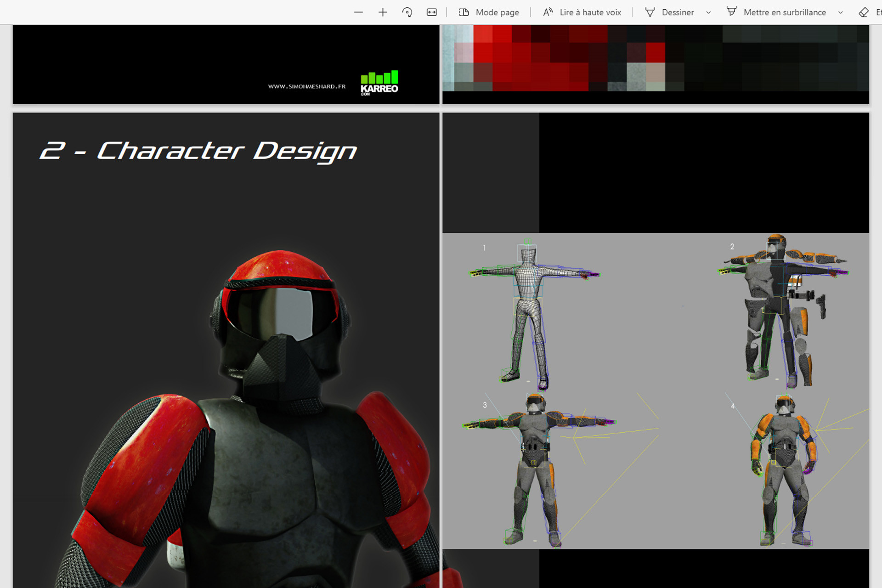Click one of the green KARREO bars
The image size is (882, 588).
click(x=379, y=77)
